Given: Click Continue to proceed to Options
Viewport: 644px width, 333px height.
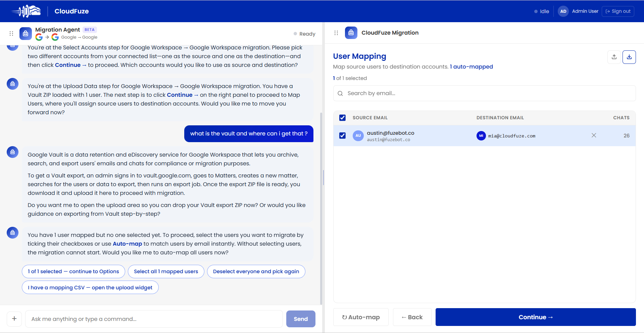Looking at the screenshot, I should [x=536, y=317].
